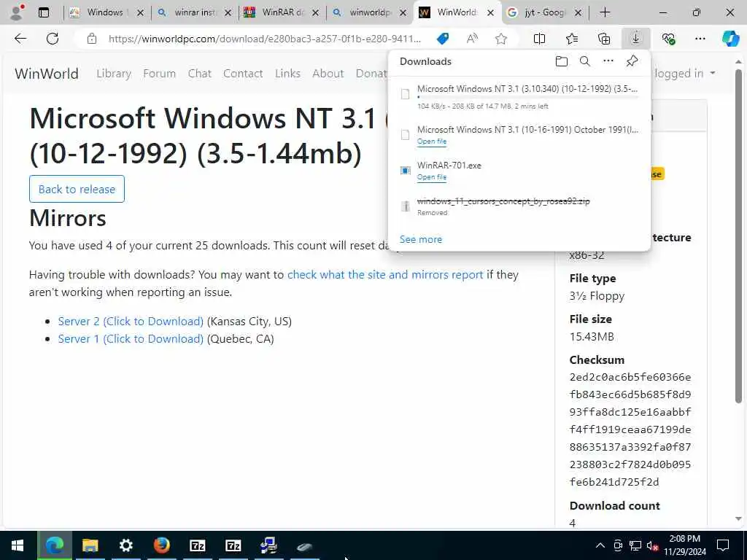This screenshot has height=560, width=747.
Task: Click the address bar URL
Action: coord(264,39)
